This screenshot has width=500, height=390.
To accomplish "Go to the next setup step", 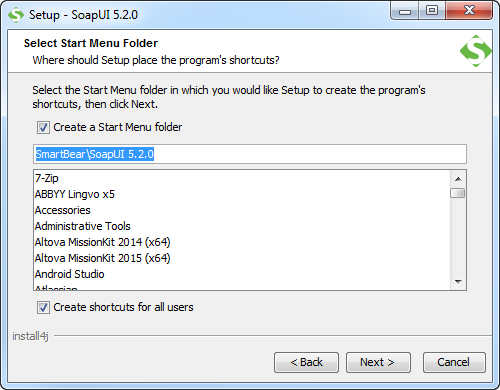I will pos(378,362).
